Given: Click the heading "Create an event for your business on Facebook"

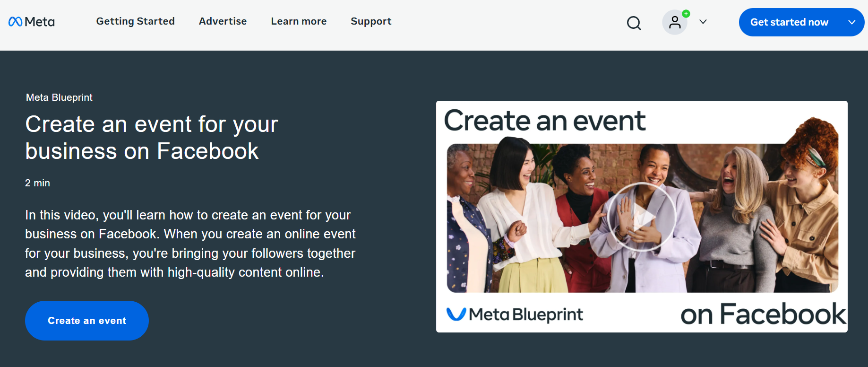Looking at the screenshot, I should 151,138.
